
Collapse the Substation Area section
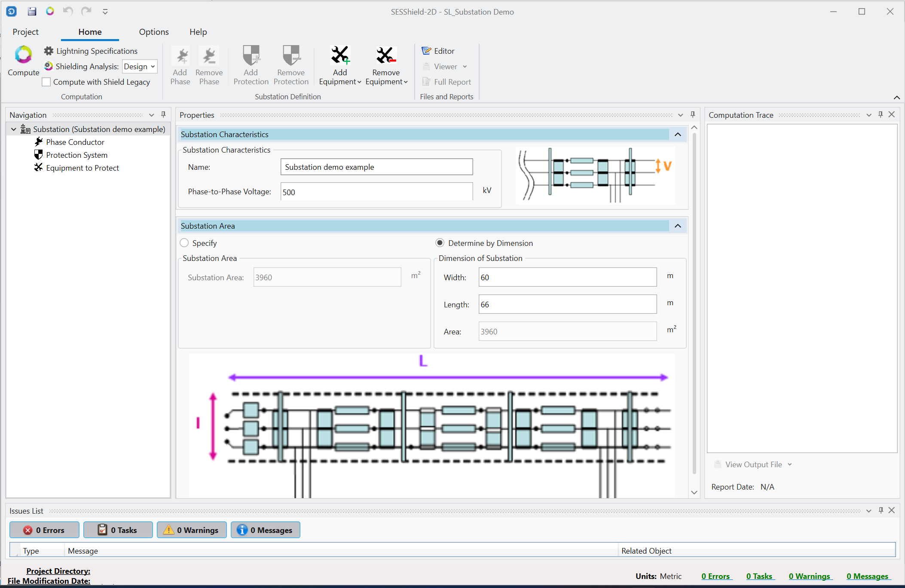tap(678, 226)
